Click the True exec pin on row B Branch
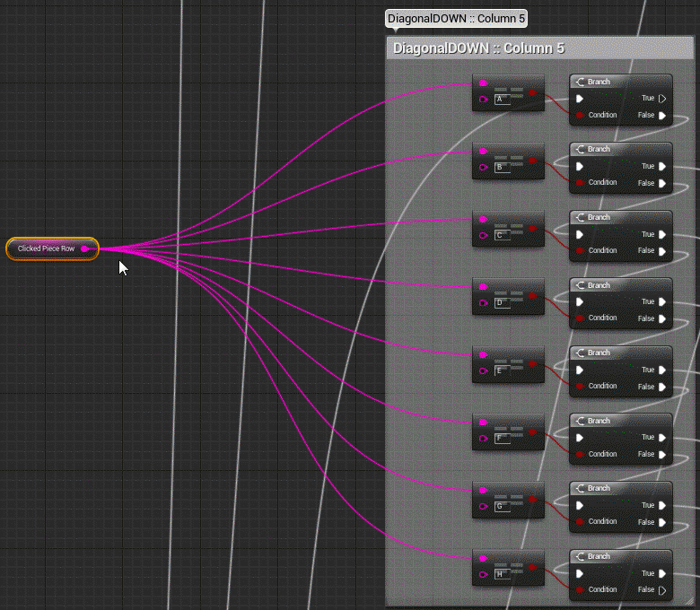 662,167
